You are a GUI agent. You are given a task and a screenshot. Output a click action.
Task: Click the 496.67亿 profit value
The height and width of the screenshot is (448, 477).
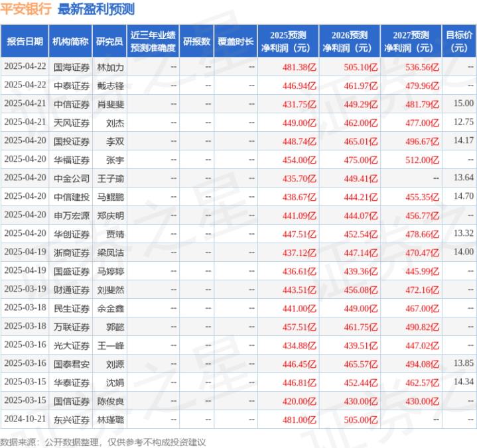click(422, 142)
